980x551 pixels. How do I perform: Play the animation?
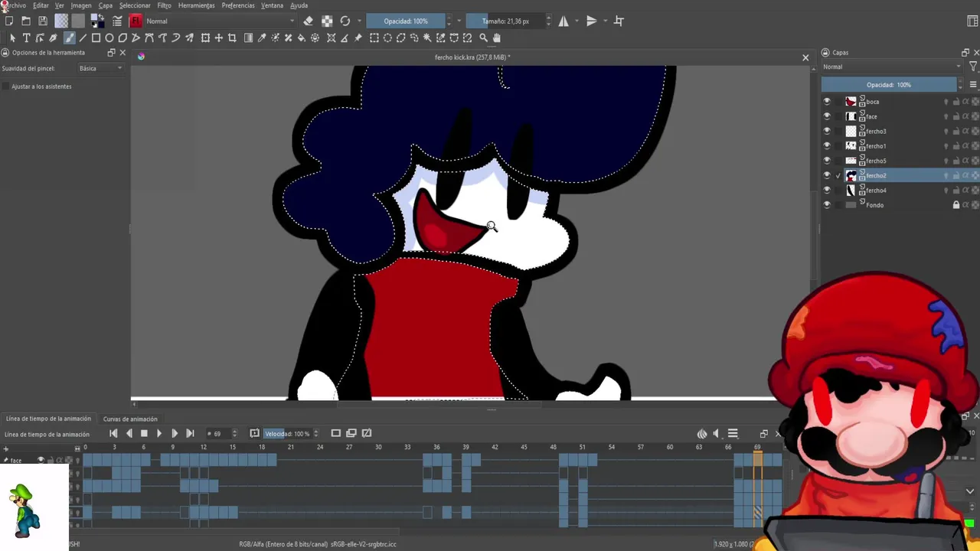pyautogui.click(x=159, y=433)
